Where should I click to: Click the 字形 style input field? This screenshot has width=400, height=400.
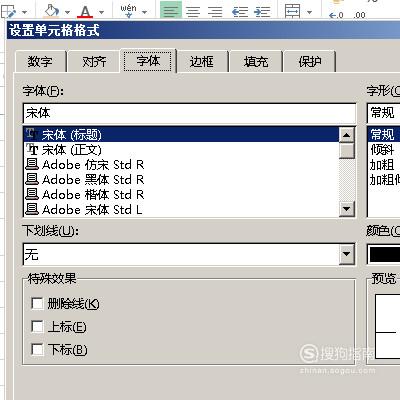[x=384, y=113]
